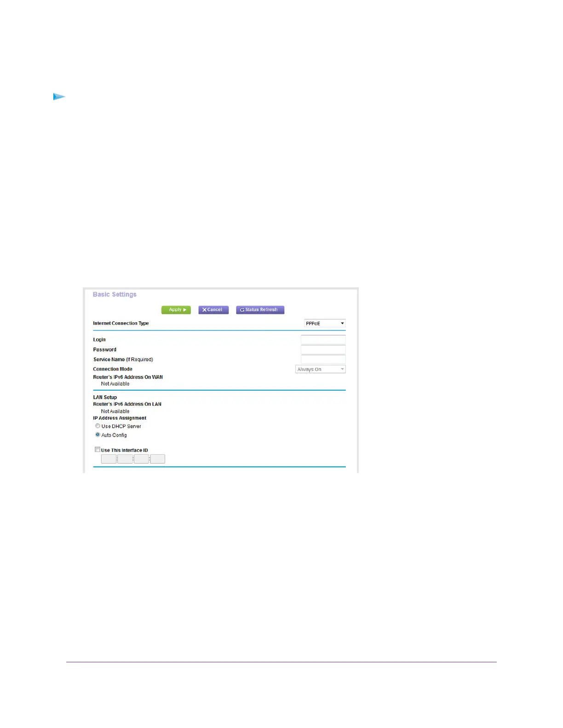
Task: Open the Internet Connection Type dropdown
Action: coord(325,323)
